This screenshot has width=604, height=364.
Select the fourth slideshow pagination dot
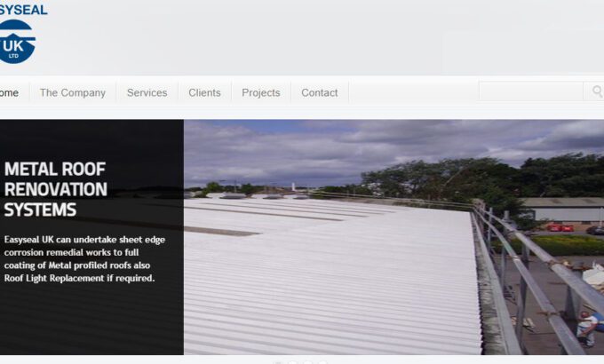pos(322,362)
